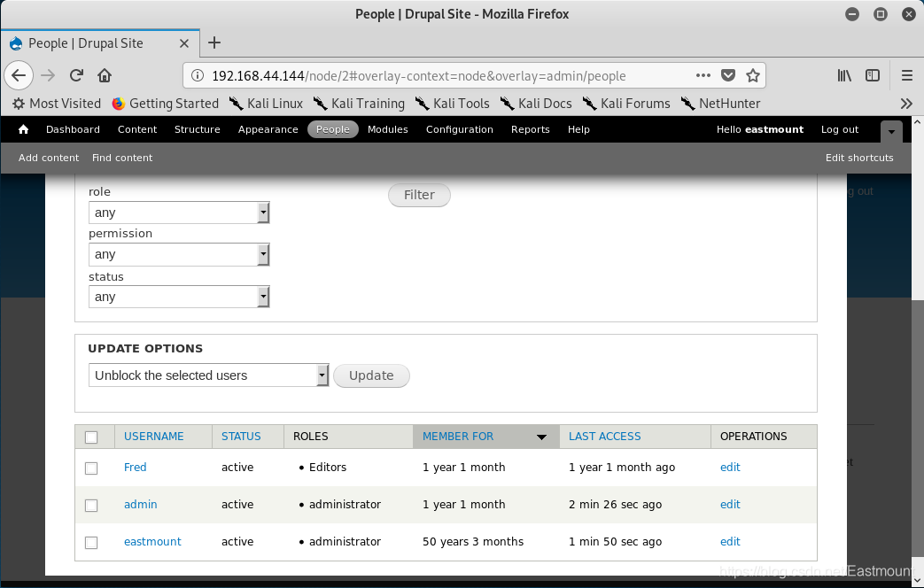
Task: Check the box for user Fred
Action: [x=91, y=468]
